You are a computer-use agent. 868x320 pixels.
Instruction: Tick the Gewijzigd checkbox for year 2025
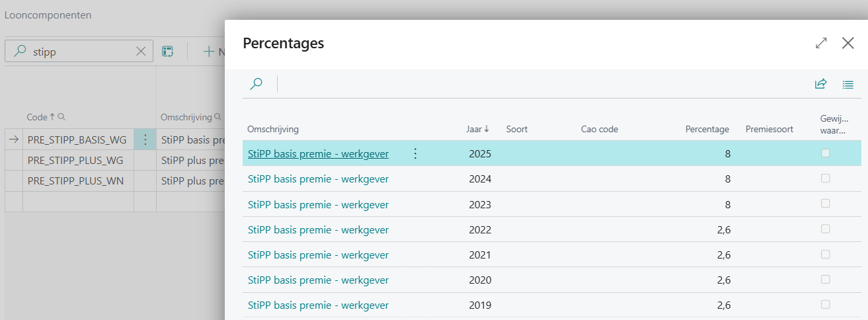point(825,153)
